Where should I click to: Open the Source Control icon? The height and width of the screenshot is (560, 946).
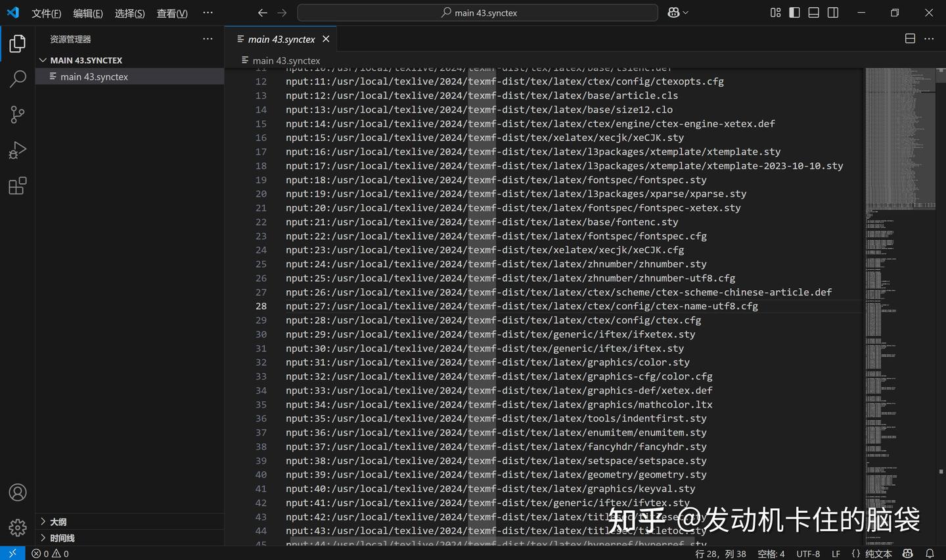[x=17, y=114]
